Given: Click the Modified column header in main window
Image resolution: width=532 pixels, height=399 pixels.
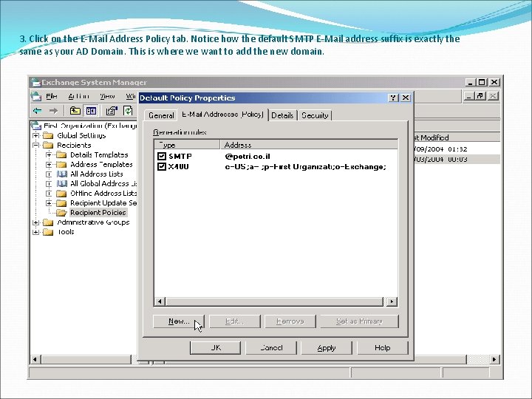Looking at the screenshot, I should click(457, 137).
